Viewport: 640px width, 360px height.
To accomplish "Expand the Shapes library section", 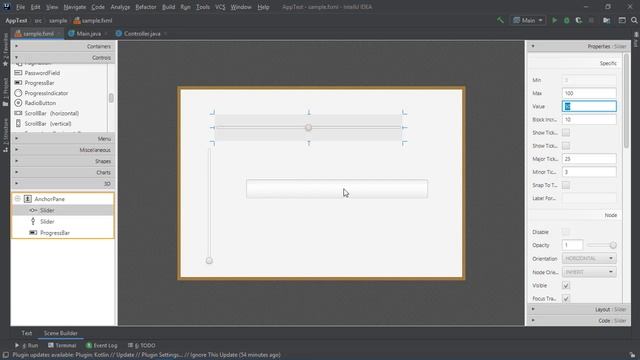I will tap(63, 161).
